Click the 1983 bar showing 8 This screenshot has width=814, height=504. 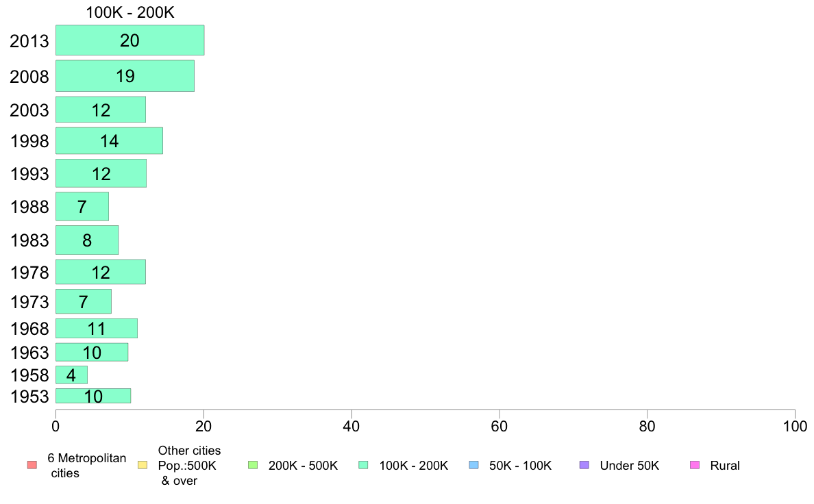pyautogui.click(x=87, y=240)
